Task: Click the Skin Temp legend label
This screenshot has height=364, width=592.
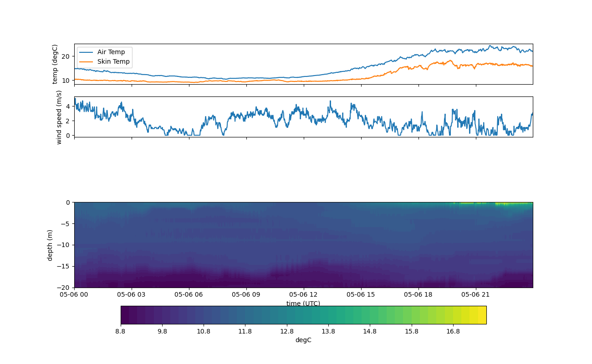Action: pyautogui.click(x=113, y=61)
